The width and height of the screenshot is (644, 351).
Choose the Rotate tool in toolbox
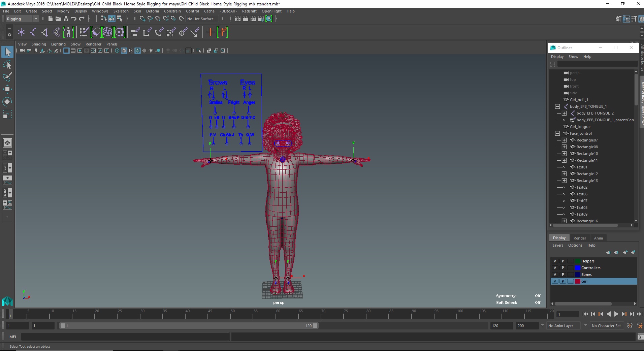click(7, 102)
